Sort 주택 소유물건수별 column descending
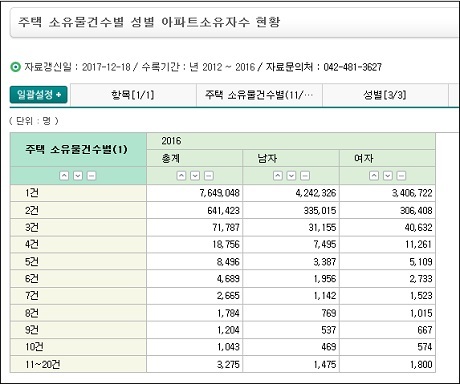 click(78, 176)
